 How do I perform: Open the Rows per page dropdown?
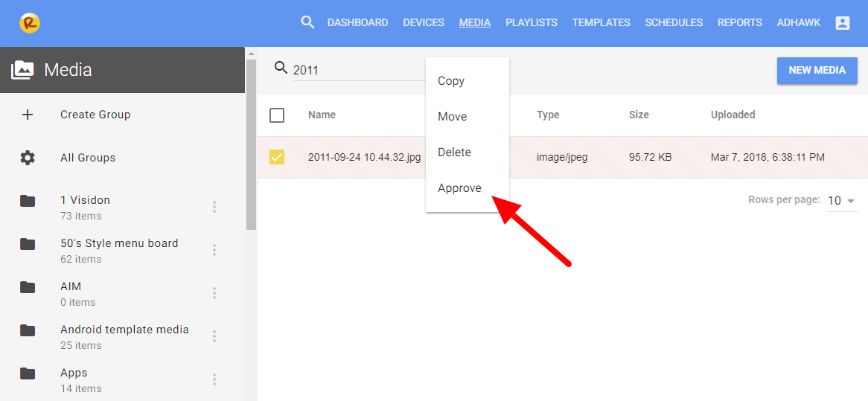842,201
